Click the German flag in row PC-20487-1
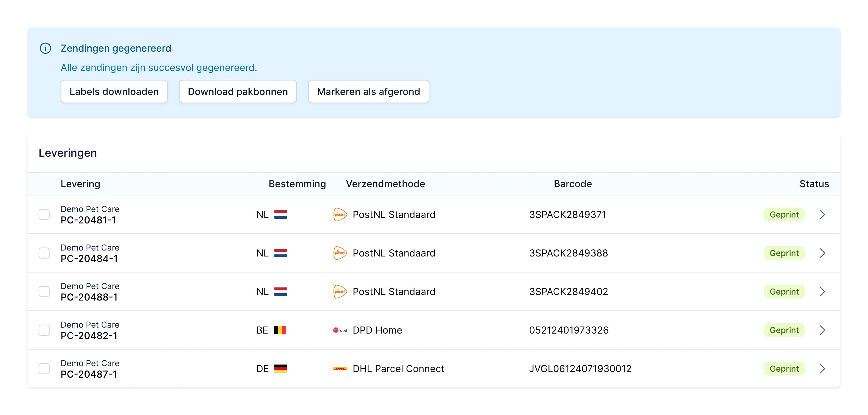The width and height of the screenshot is (868, 415). click(280, 369)
